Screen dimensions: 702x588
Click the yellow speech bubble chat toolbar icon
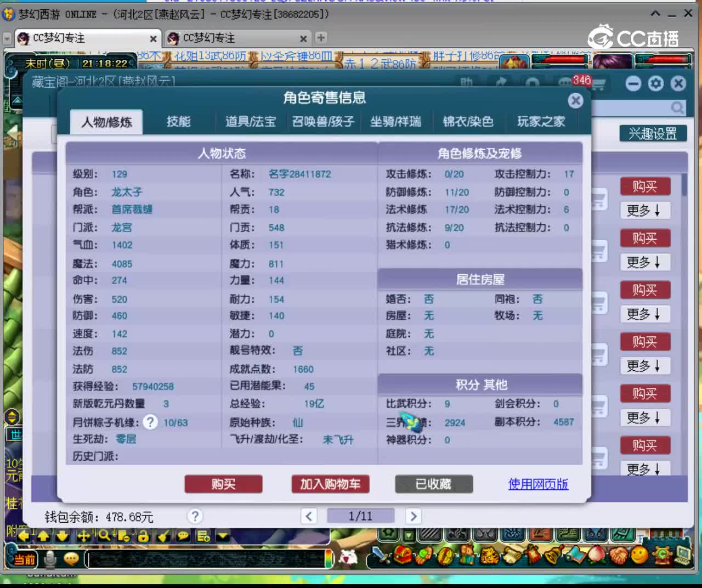[x=183, y=536]
